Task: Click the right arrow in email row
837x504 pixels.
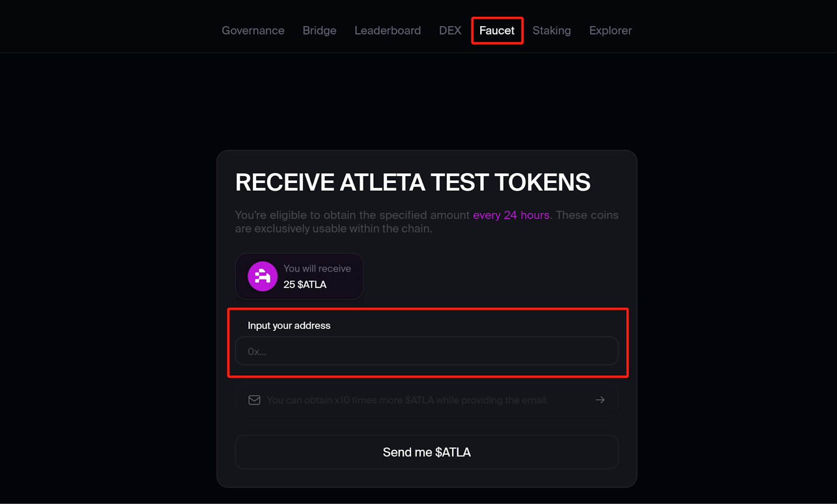Action: (600, 400)
